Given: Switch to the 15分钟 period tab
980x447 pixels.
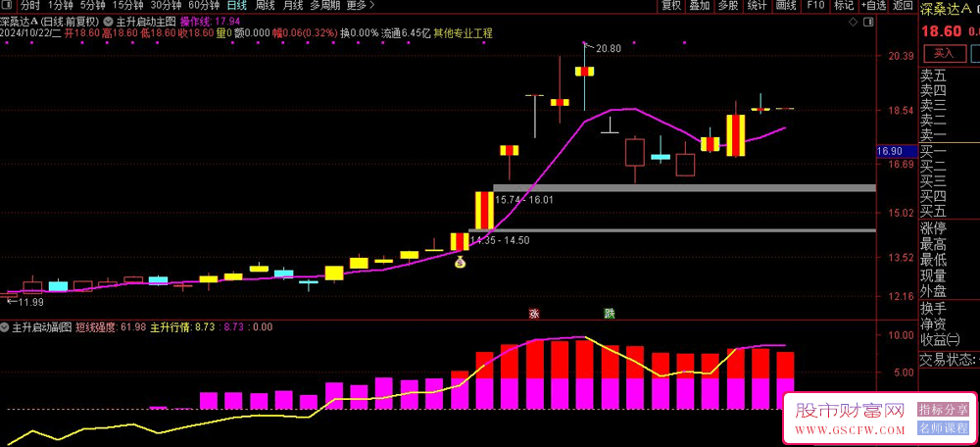Looking at the screenshot, I should [127, 6].
